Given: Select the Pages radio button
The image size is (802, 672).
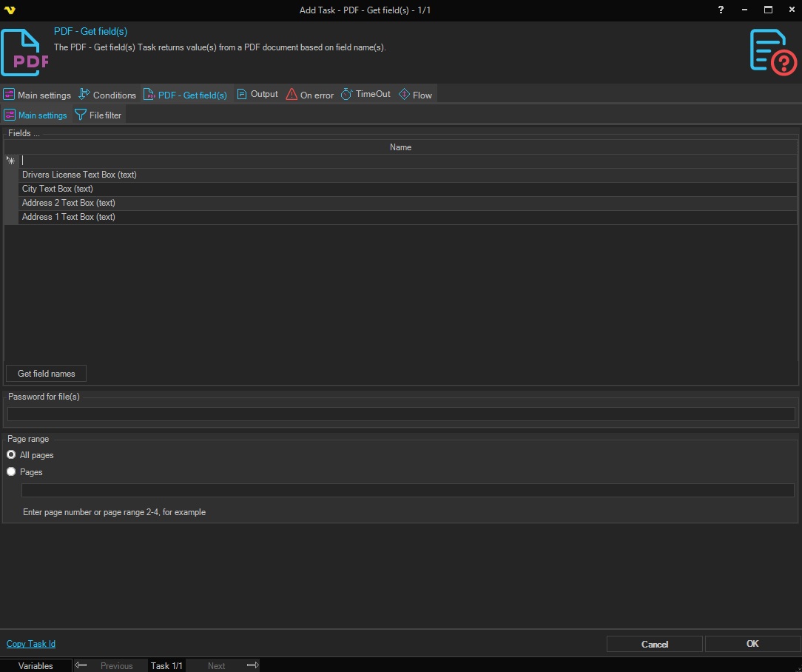Looking at the screenshot, I should point(11,472).
